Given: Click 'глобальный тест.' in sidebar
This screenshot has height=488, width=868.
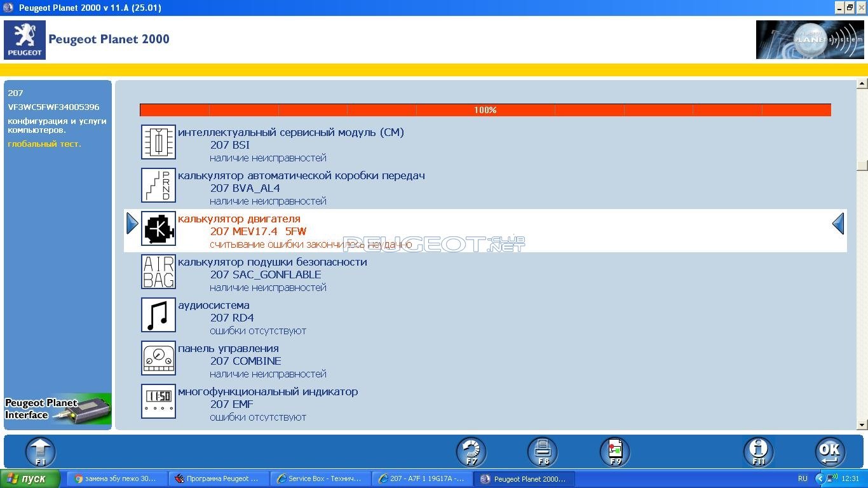Looking at the screenshot, I should [x=44, y=144].
